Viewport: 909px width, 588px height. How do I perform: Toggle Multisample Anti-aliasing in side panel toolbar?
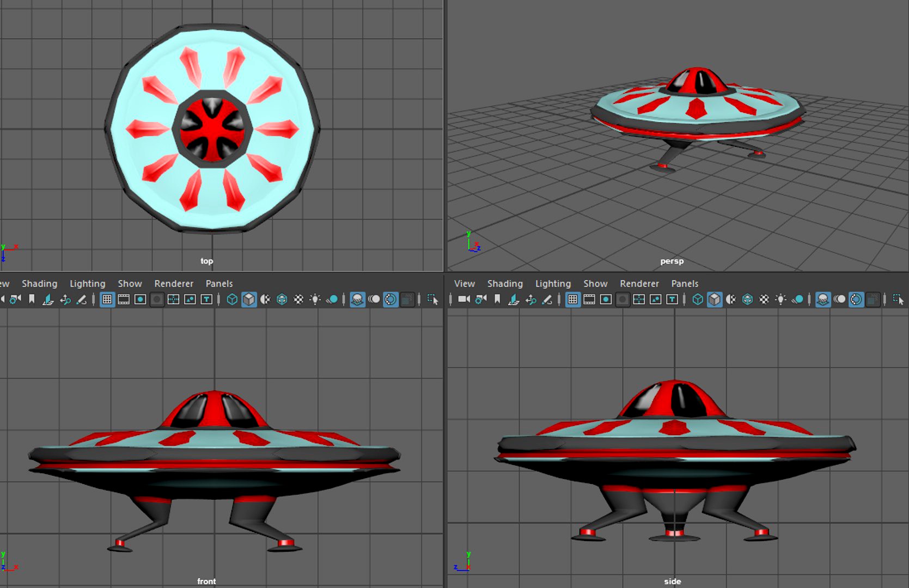(856, 299)
